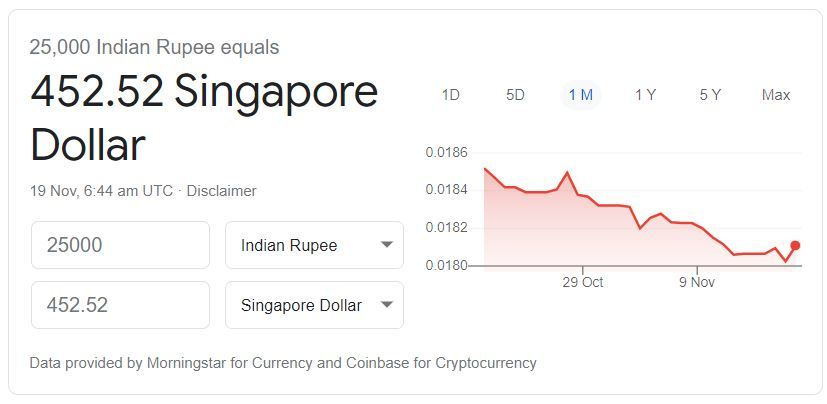Click the arrow beside Indian Rupee
This screenshot has width=827, height=404.
click(387, 245)
